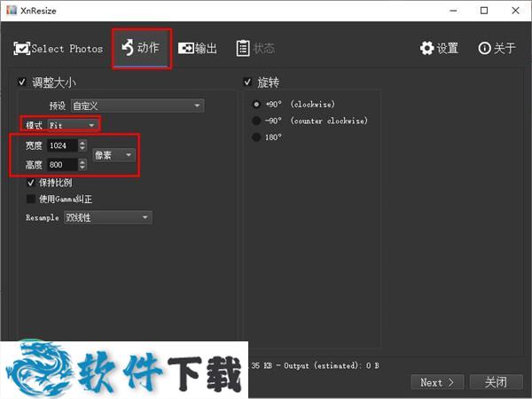Viewport: 532px width, 399px height.
Task: Select the 180° rotation option
Action: (x=257, y=137)
